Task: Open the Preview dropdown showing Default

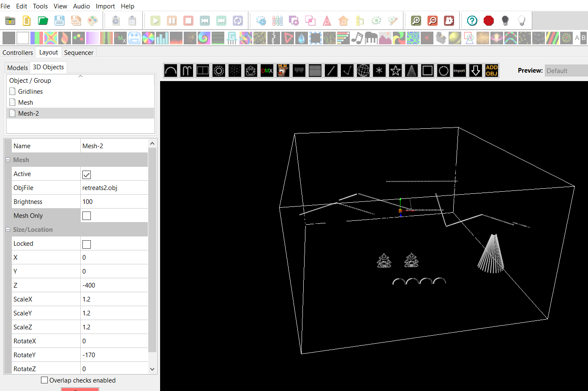Action: (x=566, y=71)
